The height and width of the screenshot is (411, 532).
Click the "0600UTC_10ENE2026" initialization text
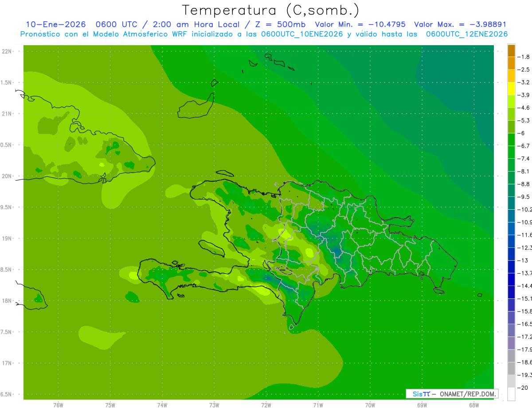point(302,34)
